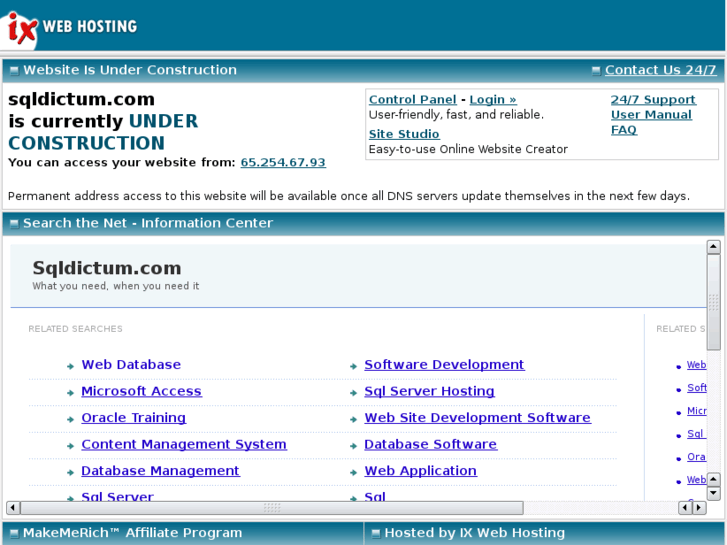Click the RELATED SEARCHES label
727x545 pixels.
(76, 329)
